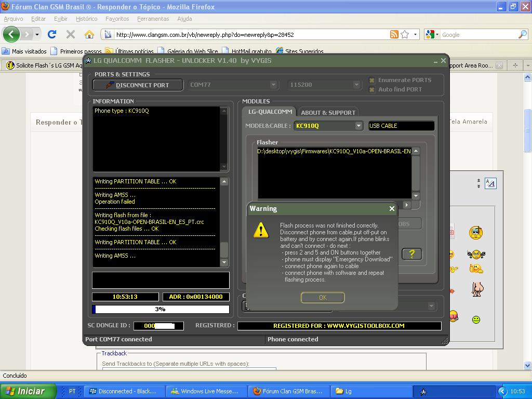Switch to the LG-QUALCOMM tab
The height and width of the screenshot is (399, 532).
[x=270, y=112]
